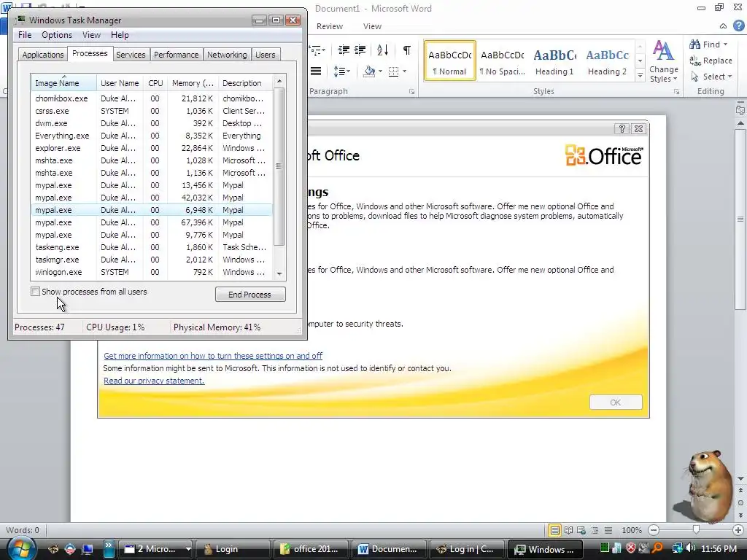The width and height of the screenshot is (747, 560).
Task: Click the zoom out minus button
Action: 654,530
